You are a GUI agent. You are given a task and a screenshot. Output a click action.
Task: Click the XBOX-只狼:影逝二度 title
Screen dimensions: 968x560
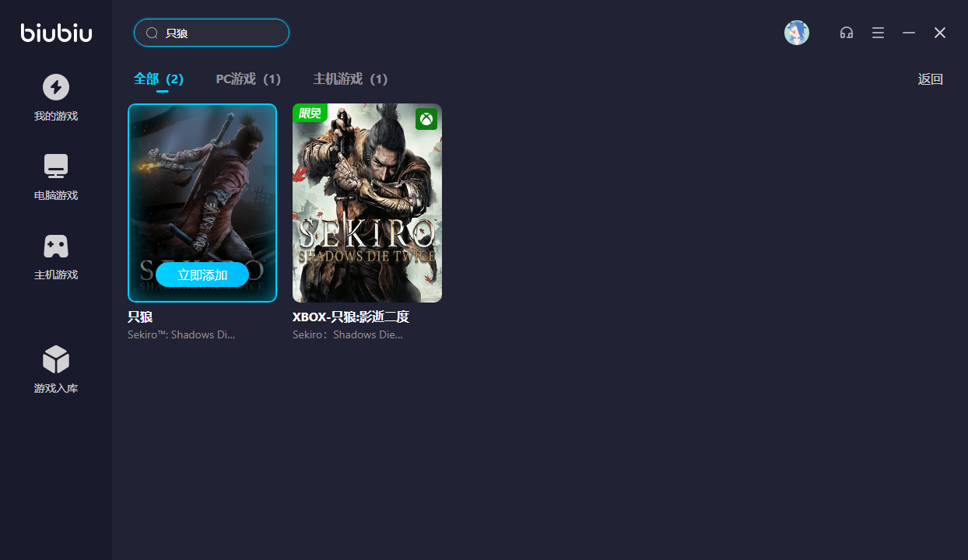tap(351, 317)
